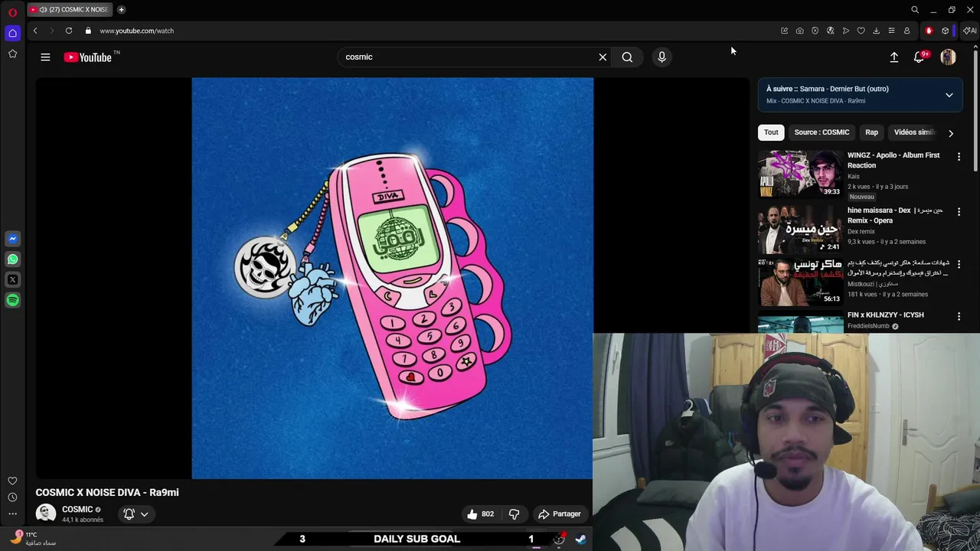This screenshot has width=980, height=551.
Task: Open Opera ad blocker shield icon
Action: [815, 31]
